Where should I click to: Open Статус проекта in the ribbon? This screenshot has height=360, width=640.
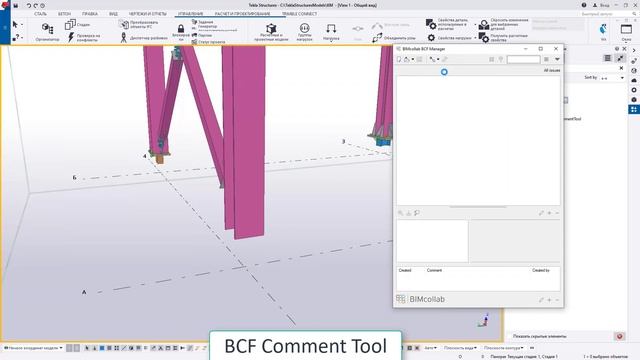pos(208,42)
